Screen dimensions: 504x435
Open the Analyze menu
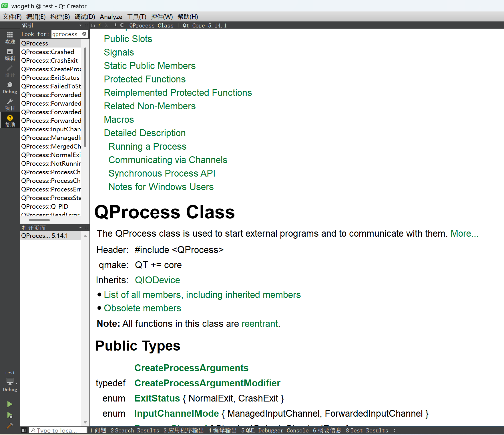[111, 17]
